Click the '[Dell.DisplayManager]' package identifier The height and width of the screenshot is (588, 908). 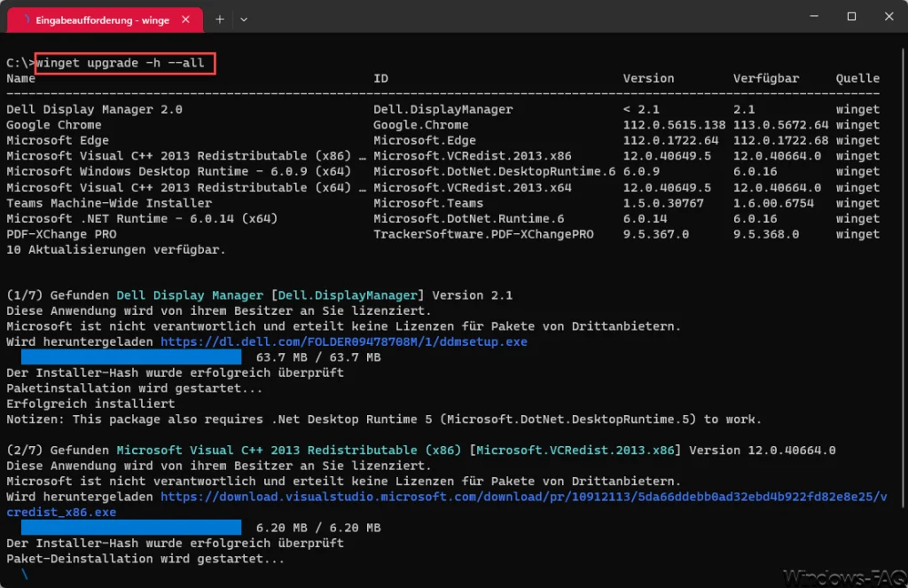click(x=348, y=295)
